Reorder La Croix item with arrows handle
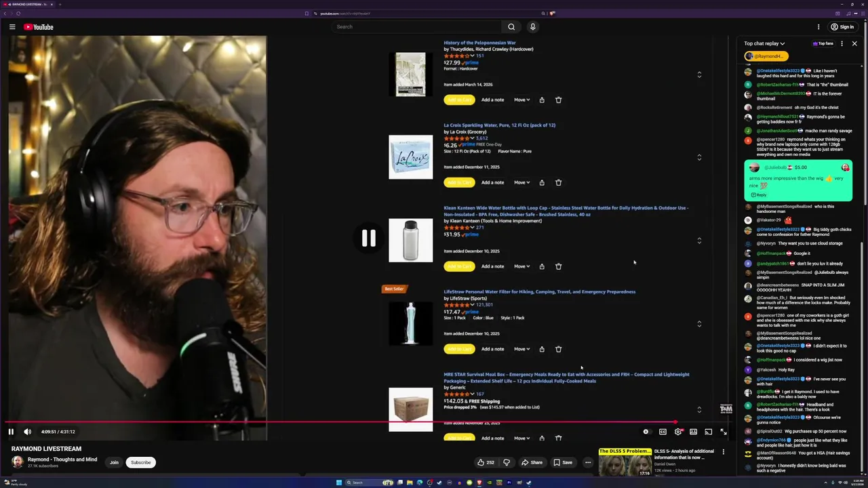 click(699, 157)
